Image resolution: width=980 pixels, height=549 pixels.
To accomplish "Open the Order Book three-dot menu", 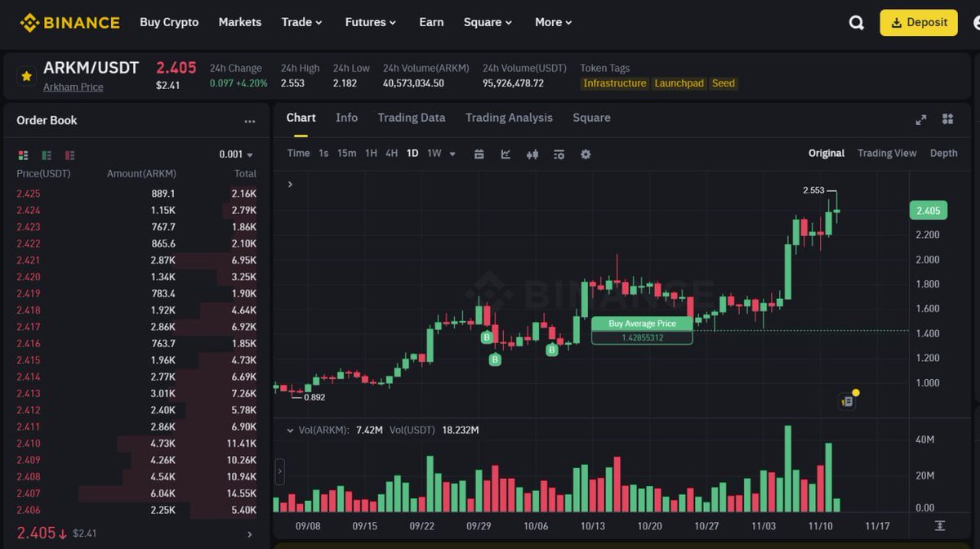I will pyautogui.click(x=250, y=121).
